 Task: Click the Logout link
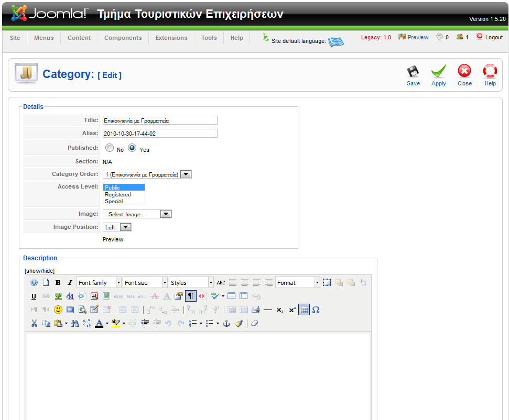click(x=494, y=37)
